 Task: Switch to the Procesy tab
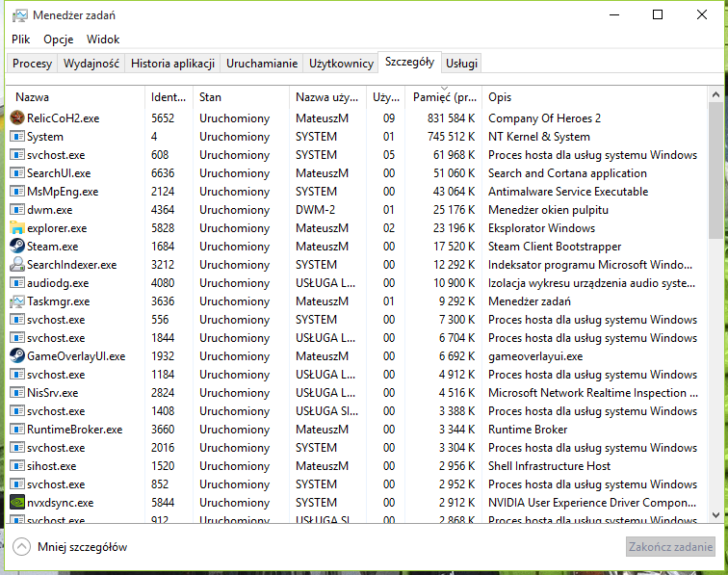pyautogui.click(x=32, y=64)
